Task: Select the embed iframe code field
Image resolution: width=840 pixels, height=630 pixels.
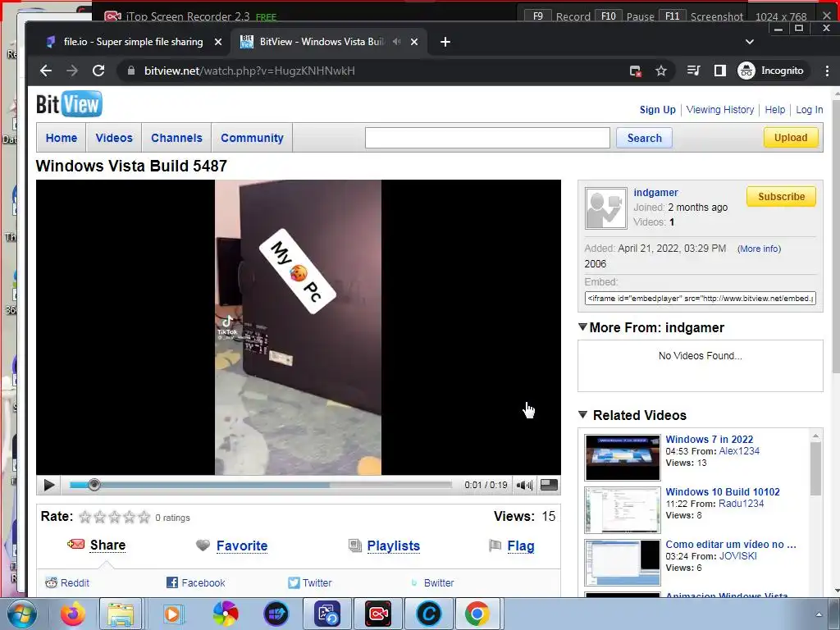Action: 701,299
